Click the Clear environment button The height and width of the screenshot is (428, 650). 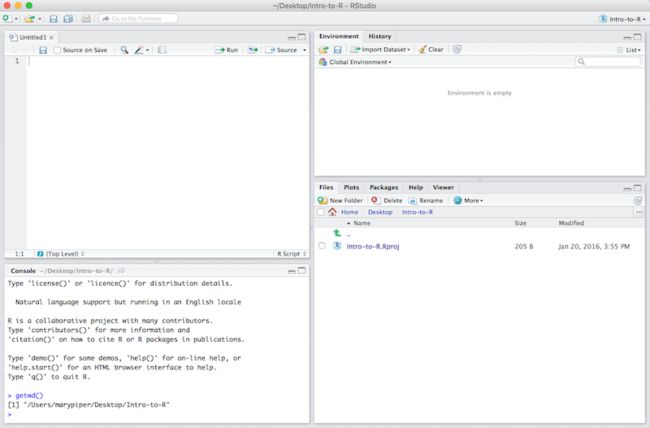pos(431,50)
